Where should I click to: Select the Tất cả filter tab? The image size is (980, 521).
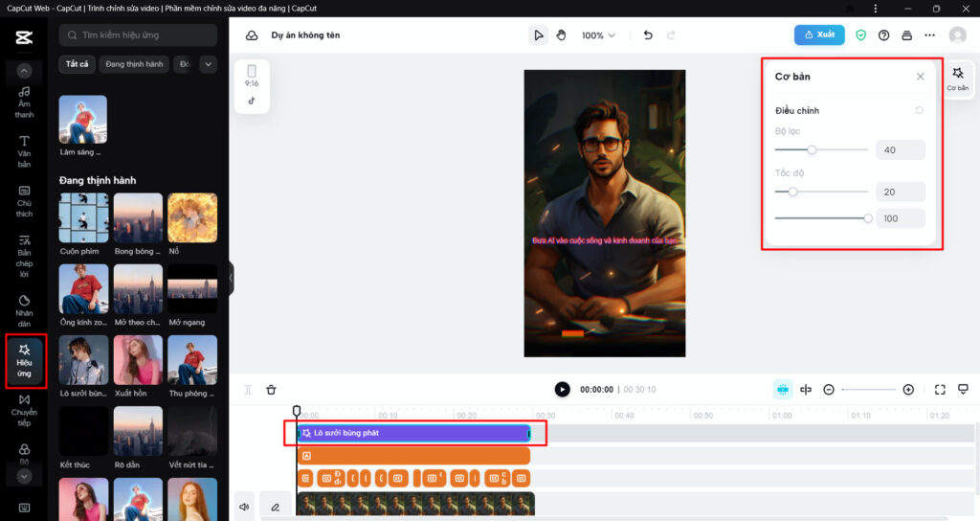[x=77, y=64]
